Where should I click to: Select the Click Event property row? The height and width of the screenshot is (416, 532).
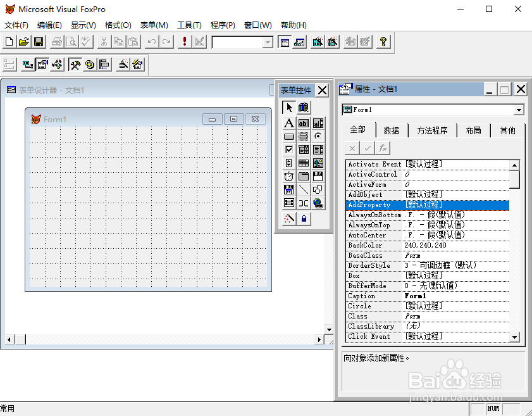click(428, 336)
